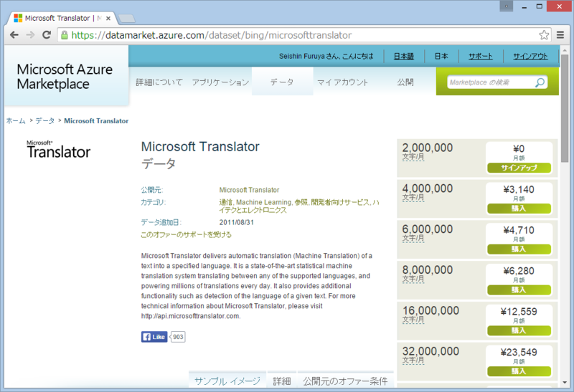Click the Facebook Like button

154,337
